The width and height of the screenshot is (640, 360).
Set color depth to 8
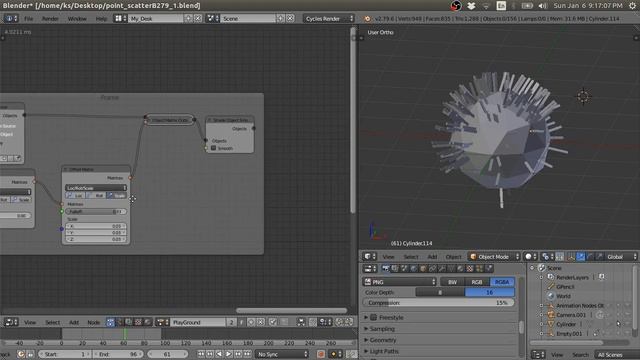(x=440, y=292)
